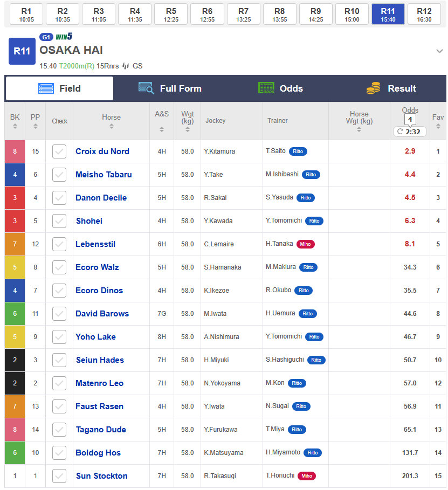Open the Odds count box showing 4

(x=410, y=119)
